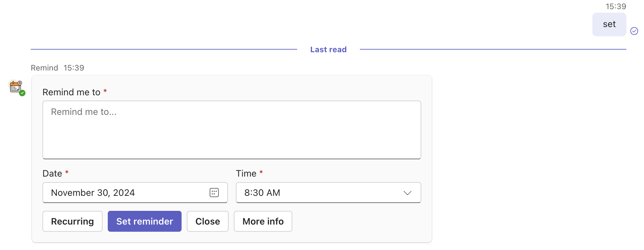644x250 pixels.
Task: Select the Date field showing November 30, 2024
Action: tap(127, 193)
